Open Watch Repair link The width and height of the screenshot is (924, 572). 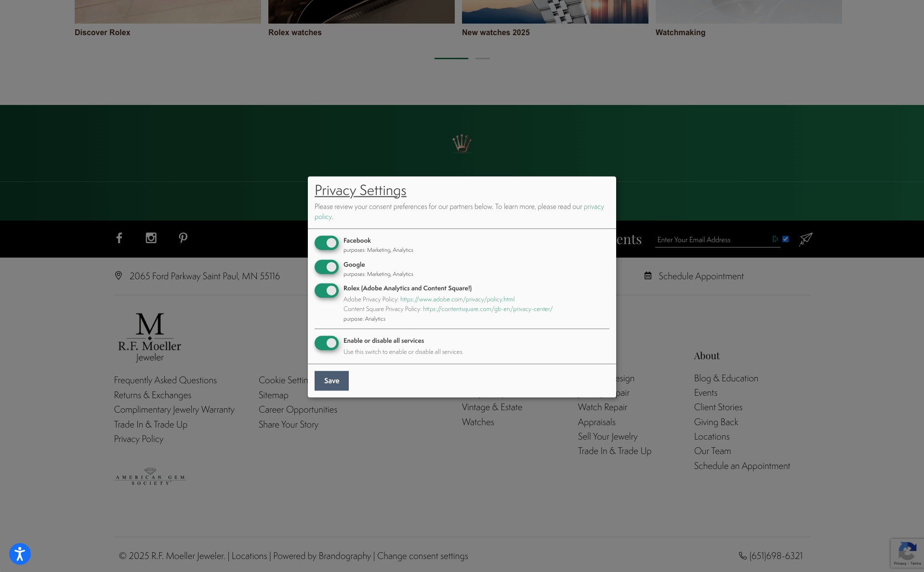(603, 407)
